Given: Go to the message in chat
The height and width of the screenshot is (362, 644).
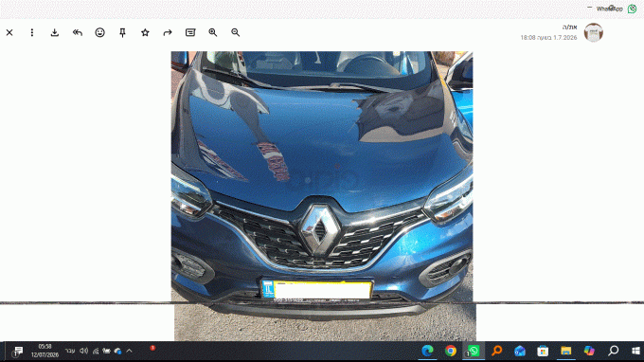Looking at the screenshot, I should pyautogui.click(x=190, y=32).
